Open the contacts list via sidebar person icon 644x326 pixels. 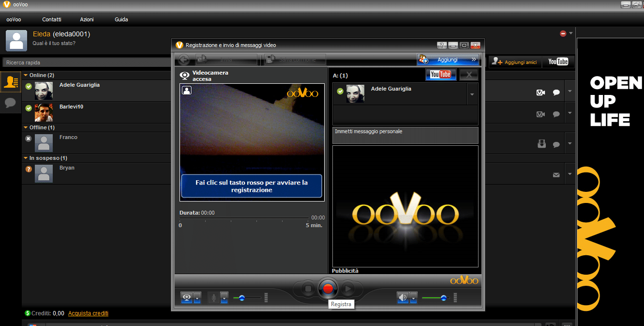[10, 82]
